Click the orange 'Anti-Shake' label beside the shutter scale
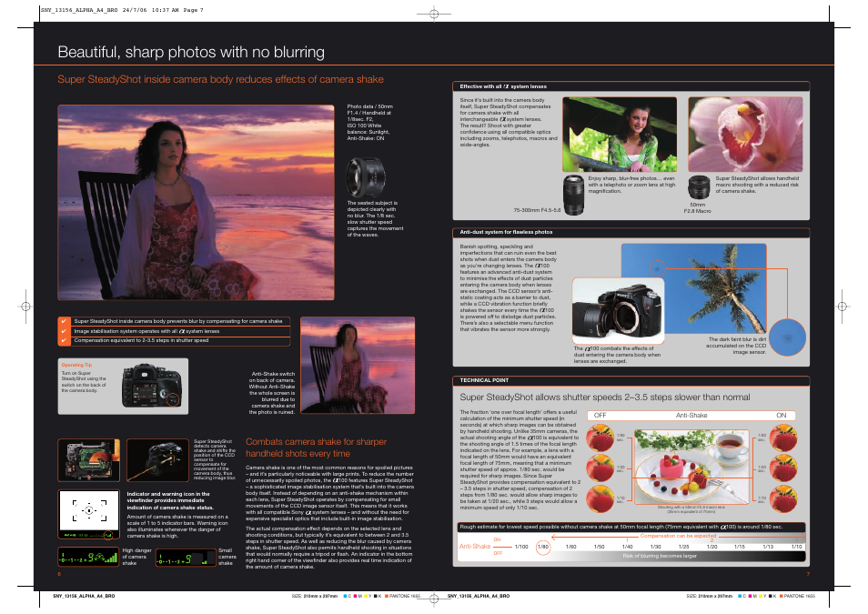868x614 pixels. pos(474,547)
